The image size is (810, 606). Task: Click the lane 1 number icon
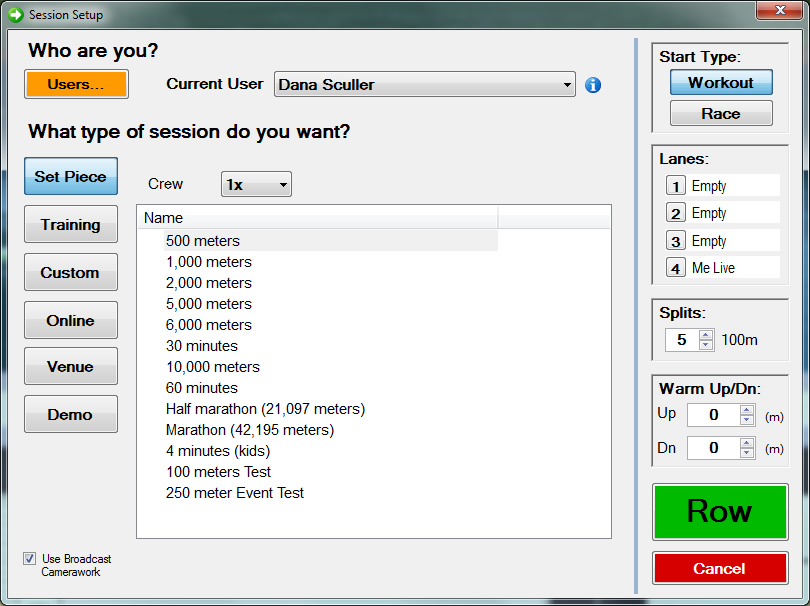[x=676, y=186]
